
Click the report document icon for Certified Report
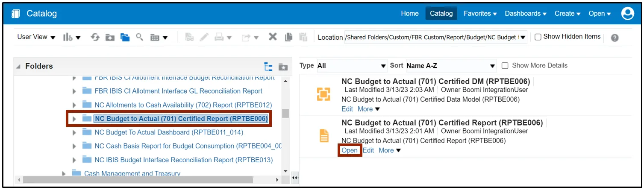324,136
